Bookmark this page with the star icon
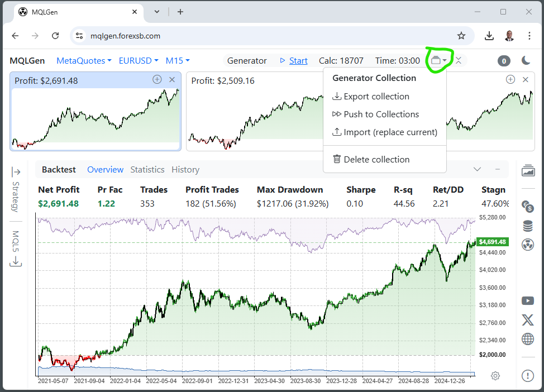 pos(461,36)
